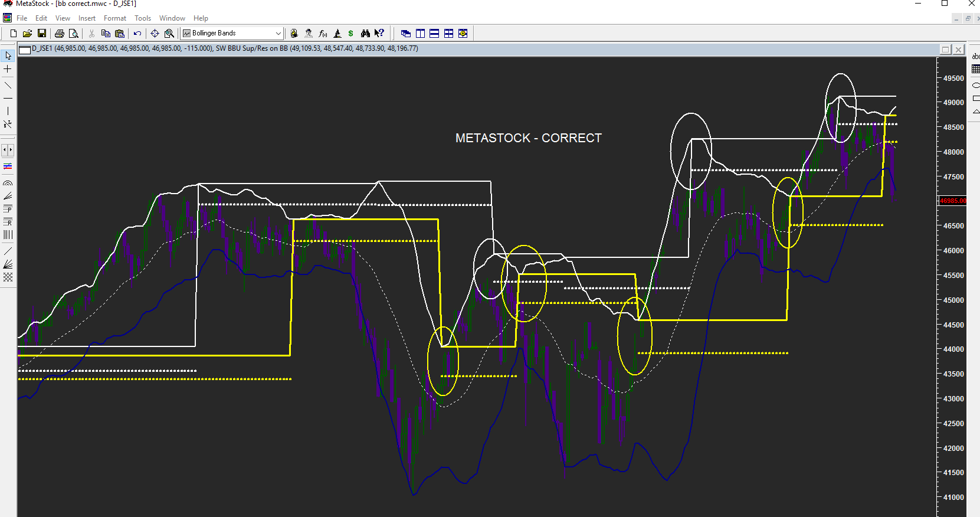Viewport: 980px width, 517px height.
Task: Select the Gann grid tool
Action: [x=8, y=277]
